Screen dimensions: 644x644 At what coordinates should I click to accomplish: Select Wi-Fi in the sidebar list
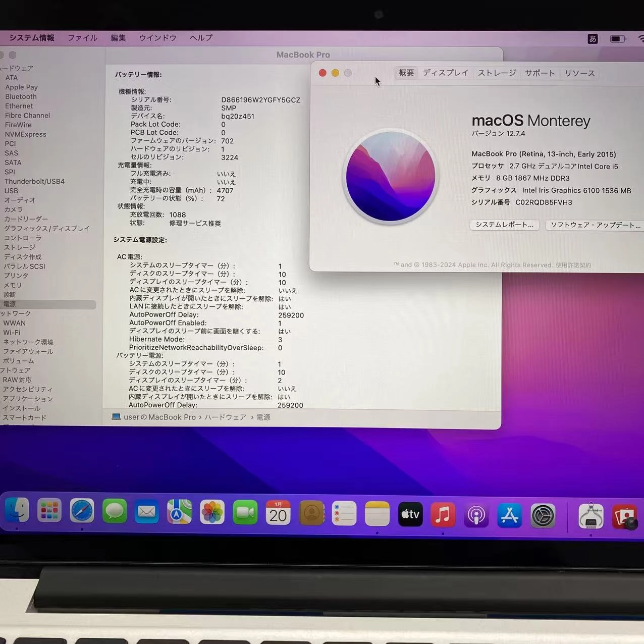[12, 332]
